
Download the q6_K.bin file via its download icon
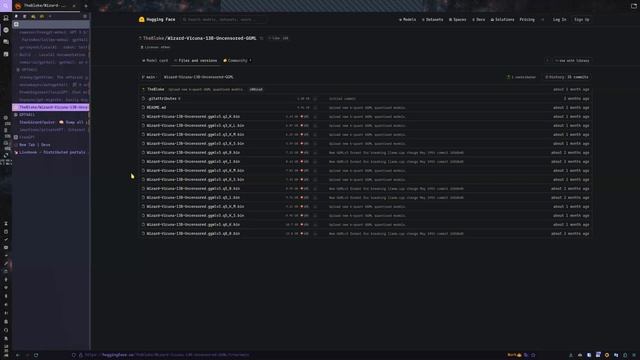[315, 224]
